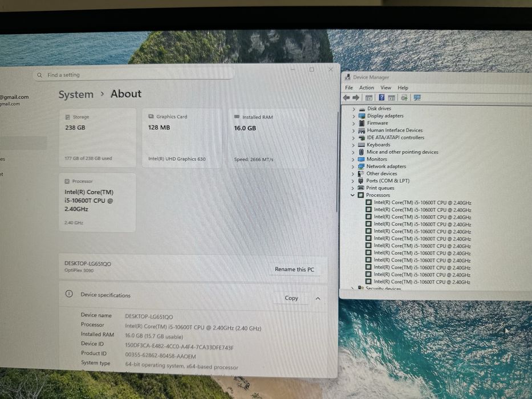Click the Device Manager title bar icon
532x399 pixels.
point(347,78)
